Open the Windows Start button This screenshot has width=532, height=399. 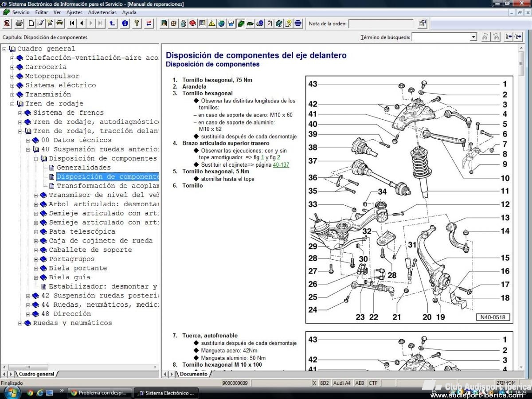12,393
